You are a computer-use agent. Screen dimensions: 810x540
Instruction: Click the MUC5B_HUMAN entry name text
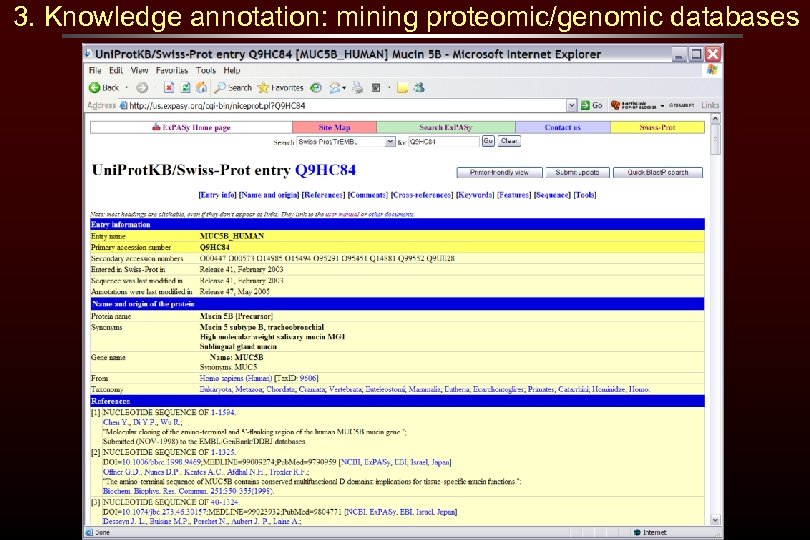coord(232,236)
